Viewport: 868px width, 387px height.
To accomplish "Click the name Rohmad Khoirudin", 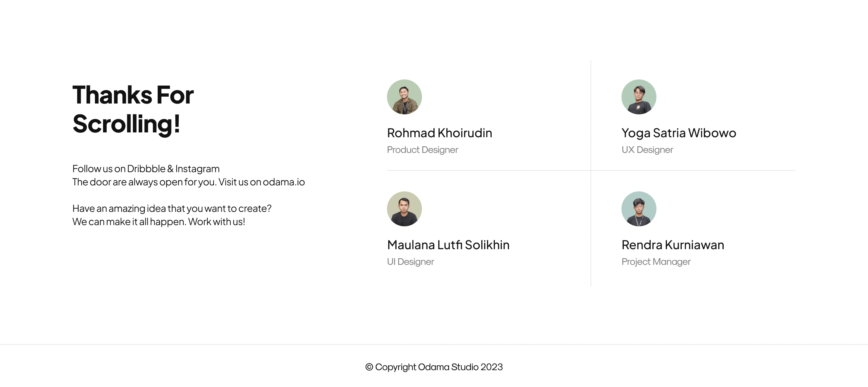I will pyautogui.click(x=439, y=133).
